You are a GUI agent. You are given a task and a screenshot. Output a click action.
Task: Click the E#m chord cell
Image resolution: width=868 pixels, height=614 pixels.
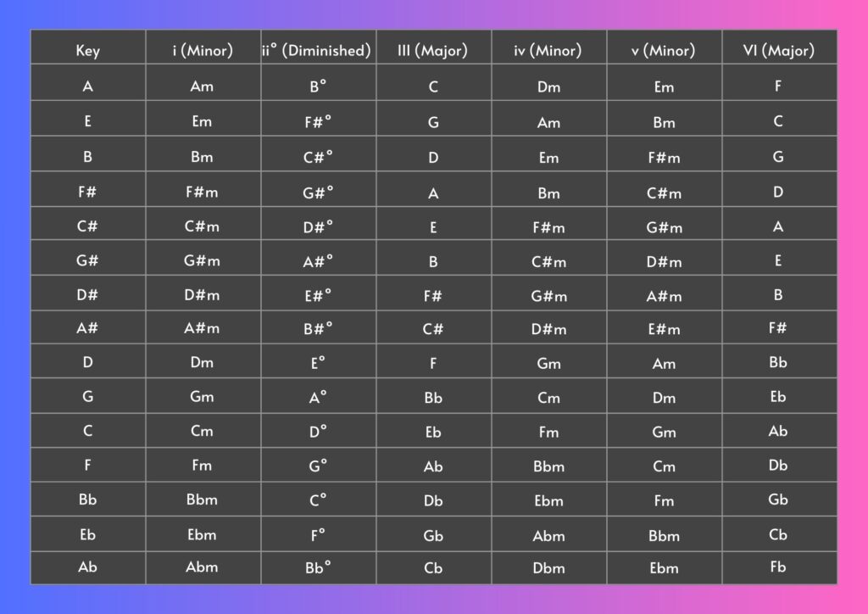click(x=664, y=329)
